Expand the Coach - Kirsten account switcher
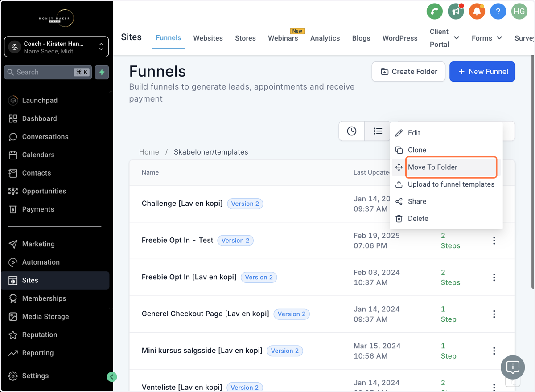The image size is (535, 392). (57, 47)
